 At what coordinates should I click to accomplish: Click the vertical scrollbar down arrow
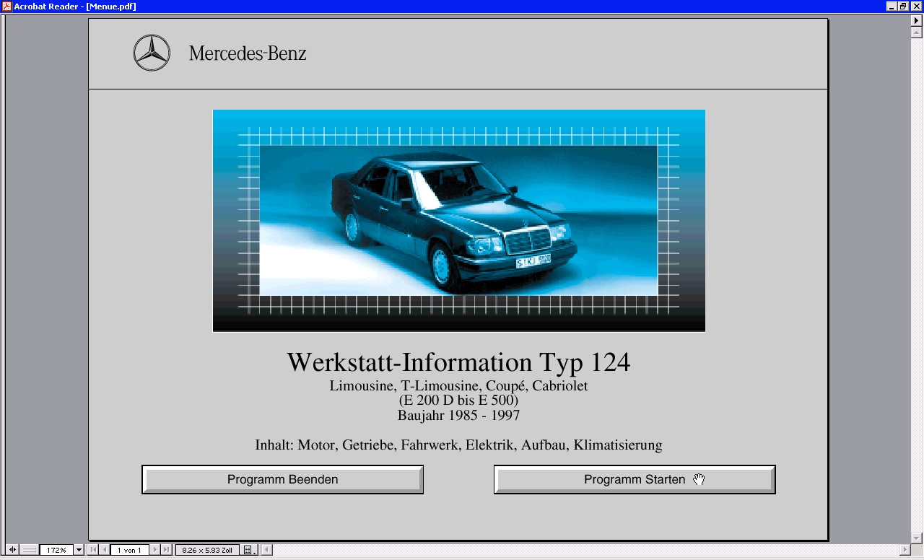tap(918, 538)
